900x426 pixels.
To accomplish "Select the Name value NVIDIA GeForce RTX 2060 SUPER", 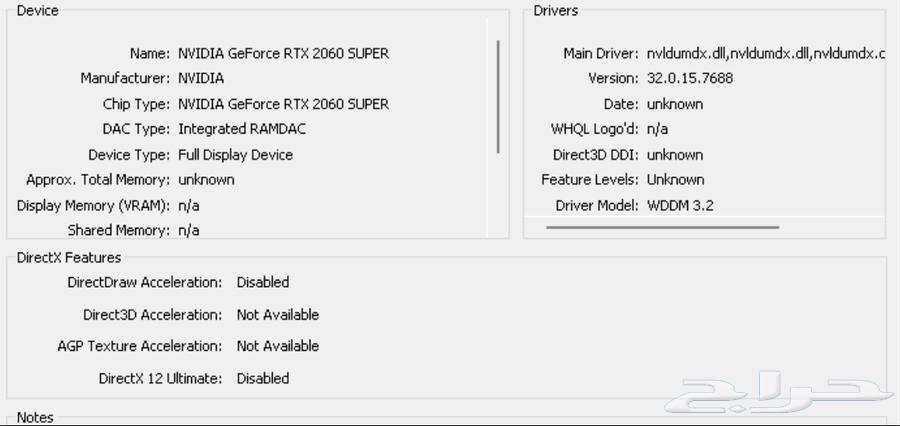I will (284, 53).
